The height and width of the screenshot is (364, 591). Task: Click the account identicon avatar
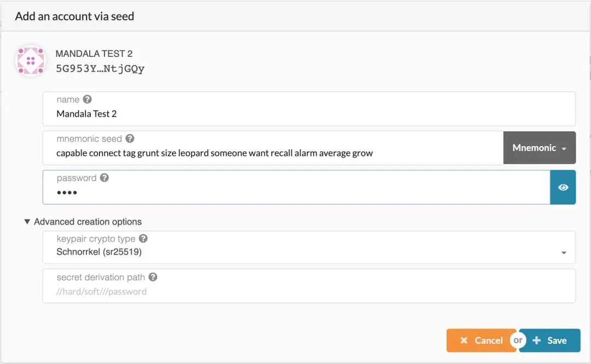click(x=31, y=61)
